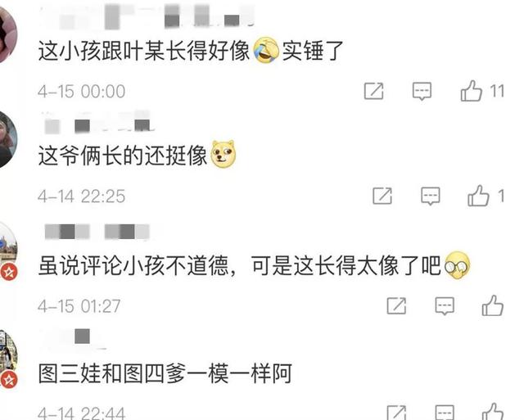Open blurred username above 这爷俩 comment
This screenshot has width=524, height=420.
click(x=100, y=125)
